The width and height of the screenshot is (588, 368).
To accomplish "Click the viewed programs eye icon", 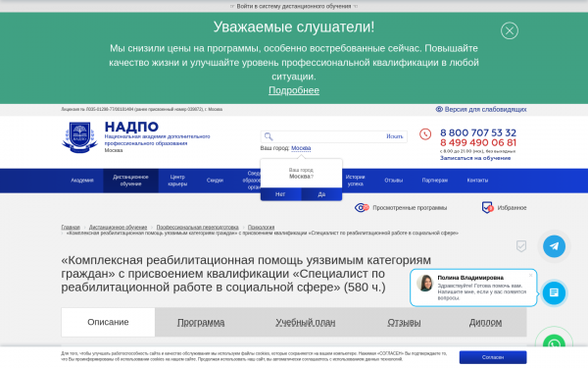I will click(362, 207).
